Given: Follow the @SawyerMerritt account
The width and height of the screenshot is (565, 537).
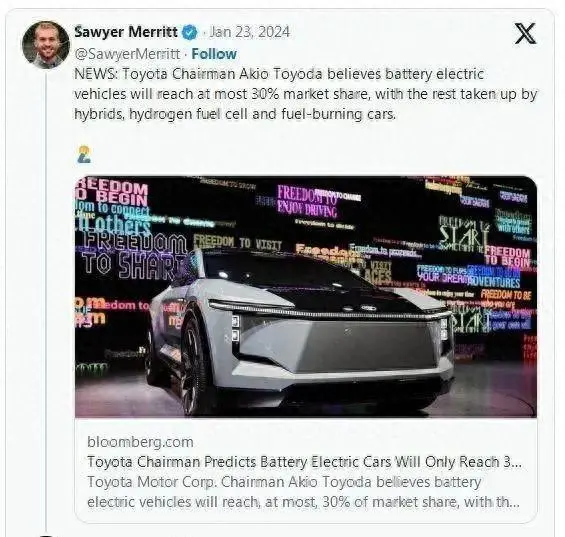Looking at the screenshot, I should (x=214, y=54).
